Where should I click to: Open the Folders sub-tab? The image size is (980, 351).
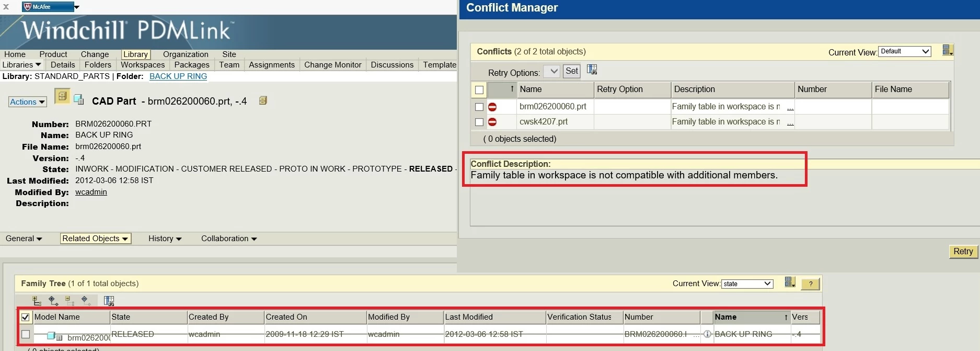(x=98, y=65)
